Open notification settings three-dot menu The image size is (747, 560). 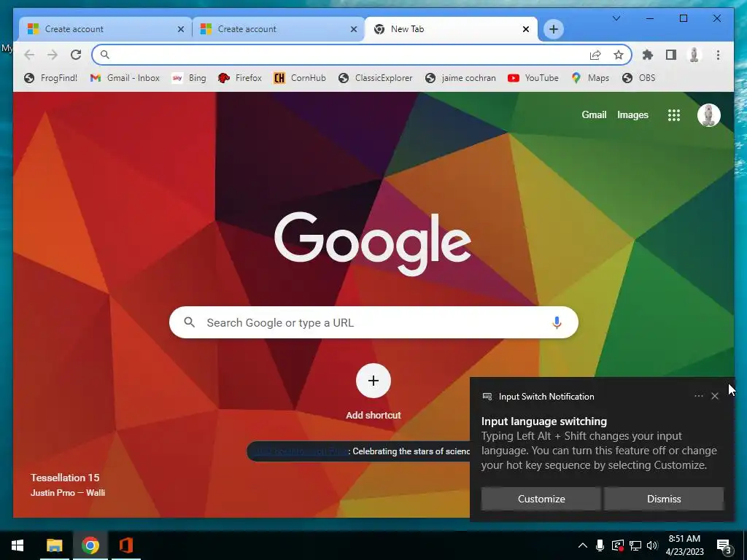click(x=698, y=396)
